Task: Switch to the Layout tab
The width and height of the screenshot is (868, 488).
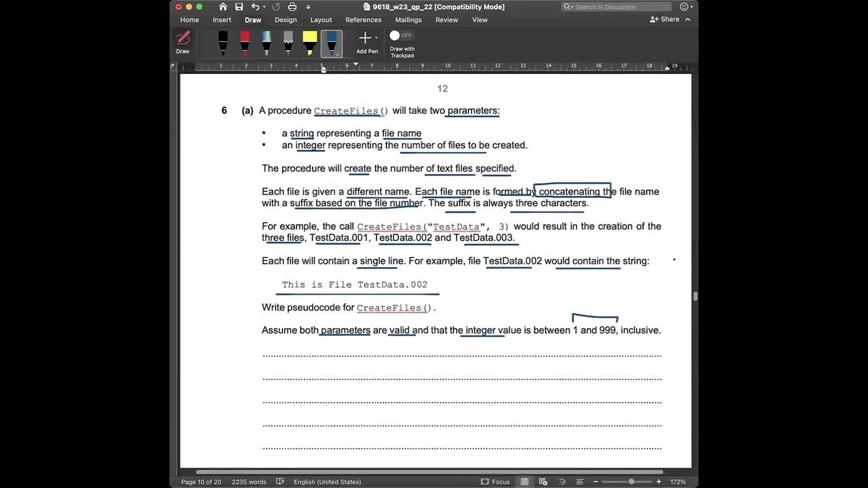Action: click(321, 20)
